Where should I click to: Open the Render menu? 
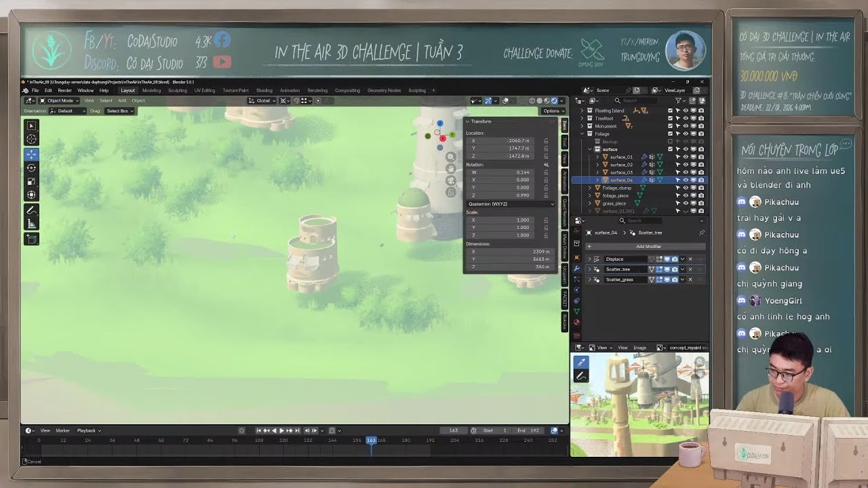point(65,90)
